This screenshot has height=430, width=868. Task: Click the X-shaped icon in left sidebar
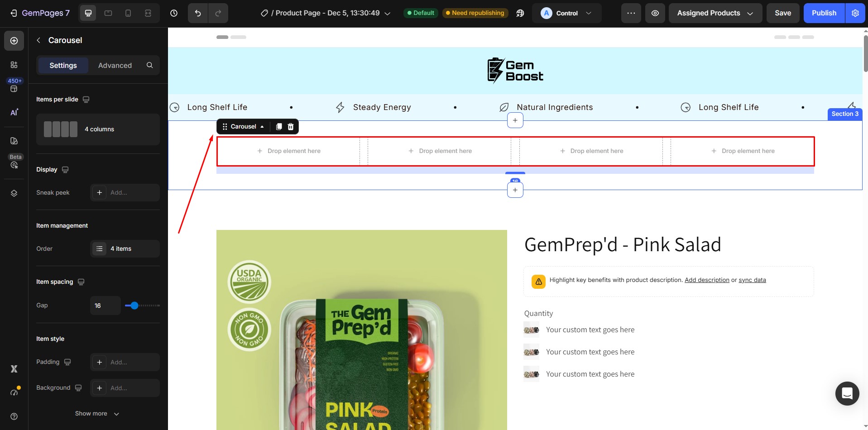pyautogui.click(x=14, y=369)
